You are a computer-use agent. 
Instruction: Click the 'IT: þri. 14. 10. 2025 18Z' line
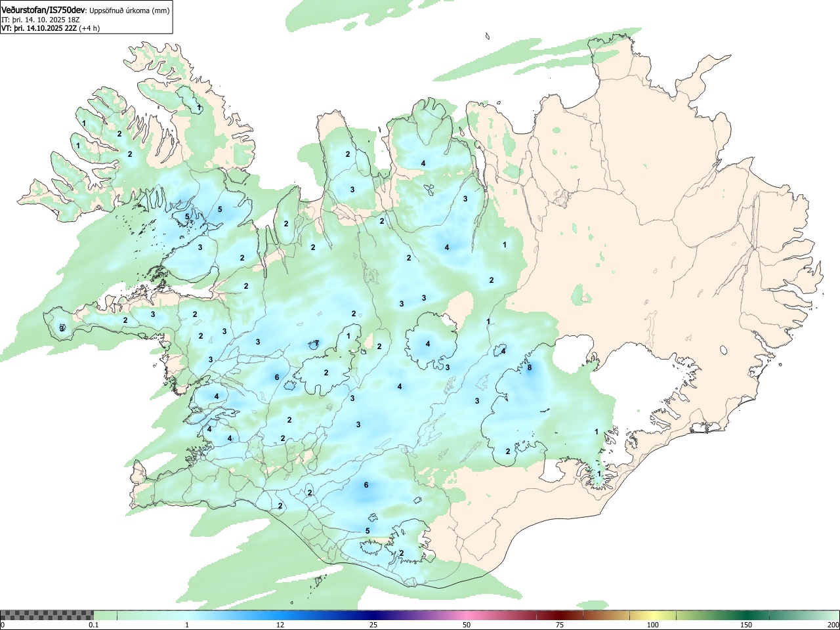(41, 20)
